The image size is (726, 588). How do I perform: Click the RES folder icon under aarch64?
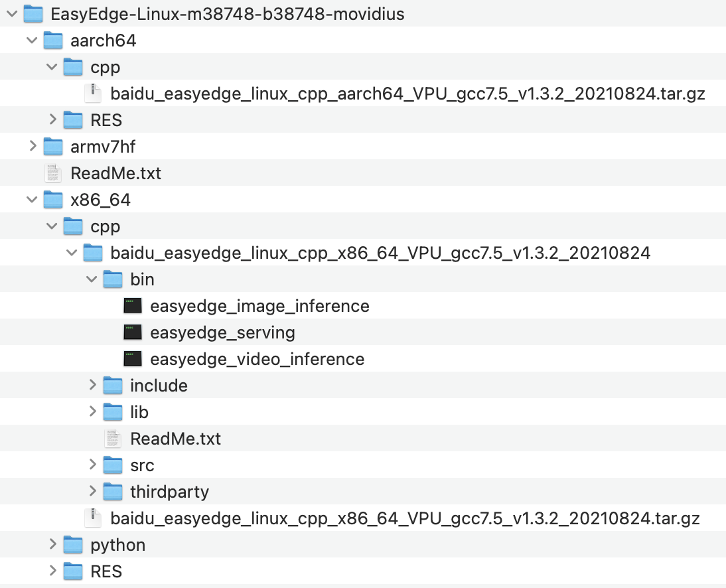[73, 120]
